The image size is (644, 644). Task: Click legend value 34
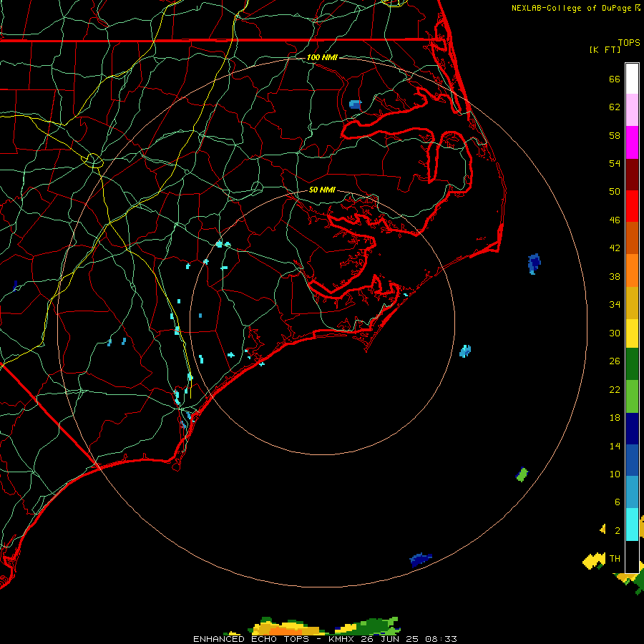[x=615, y=305]
